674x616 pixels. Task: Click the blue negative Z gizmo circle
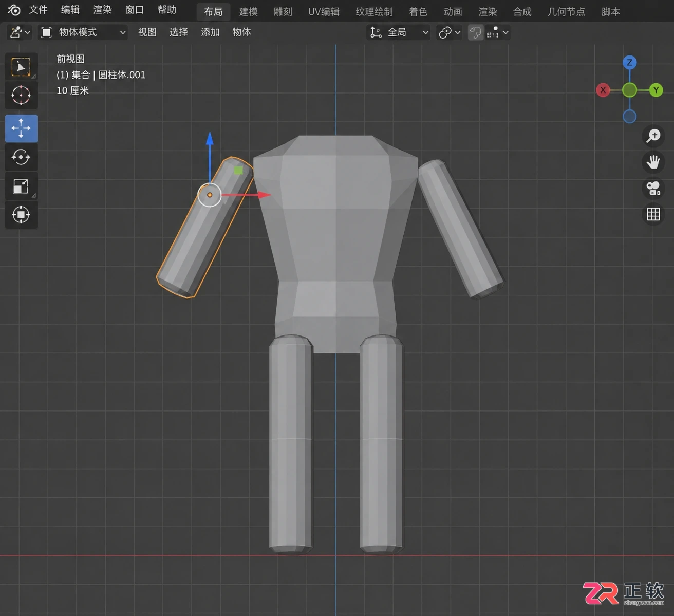[x=630, y=117]
